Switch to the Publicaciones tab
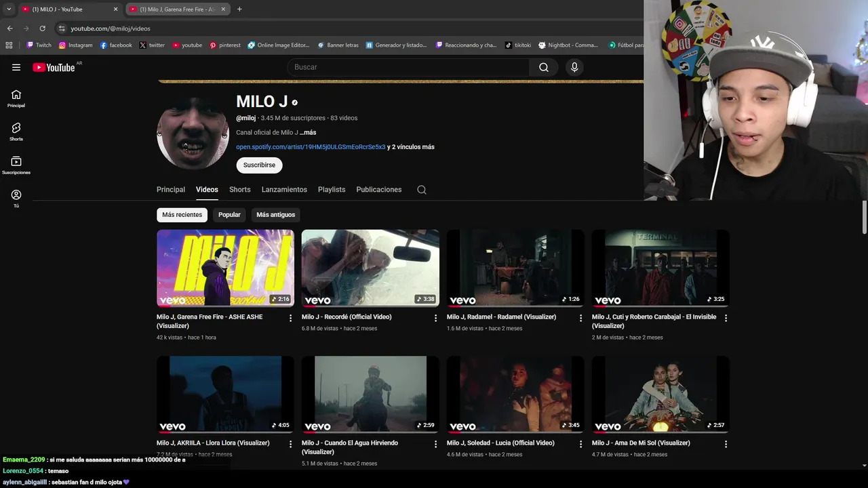 (x=379, y=190)
